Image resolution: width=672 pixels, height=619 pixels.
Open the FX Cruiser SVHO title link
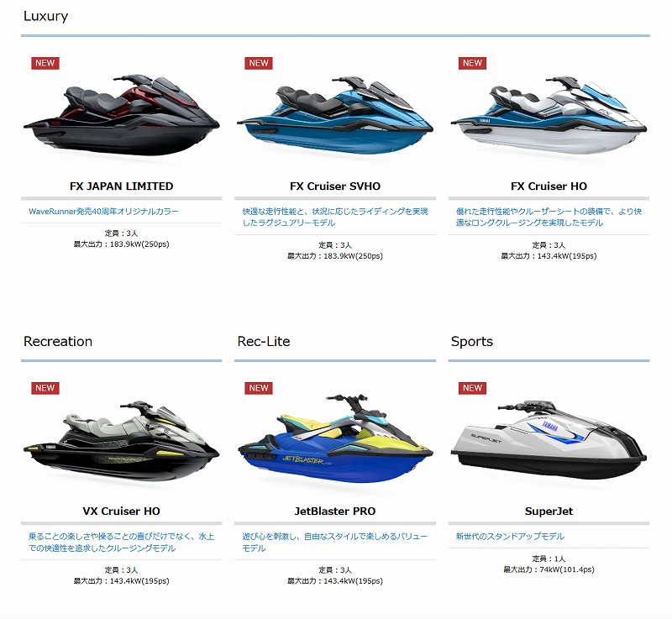pyautogui.click(x=335, y=186)
